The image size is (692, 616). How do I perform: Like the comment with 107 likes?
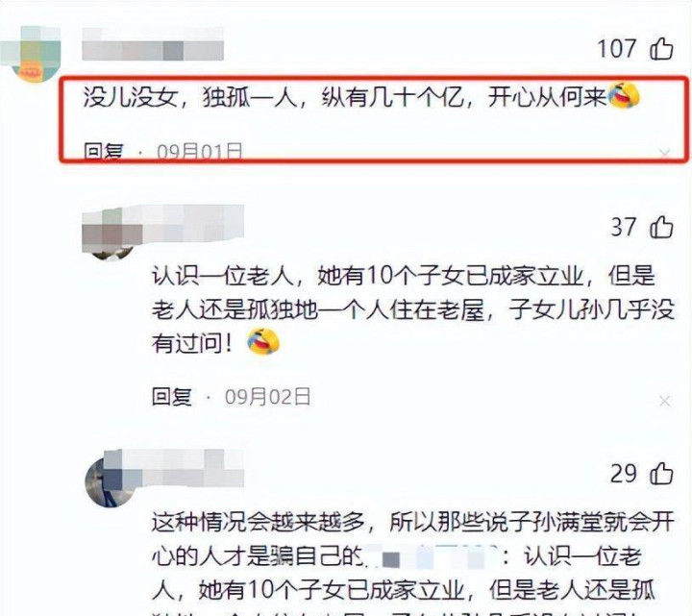click(x=661, y=49)
